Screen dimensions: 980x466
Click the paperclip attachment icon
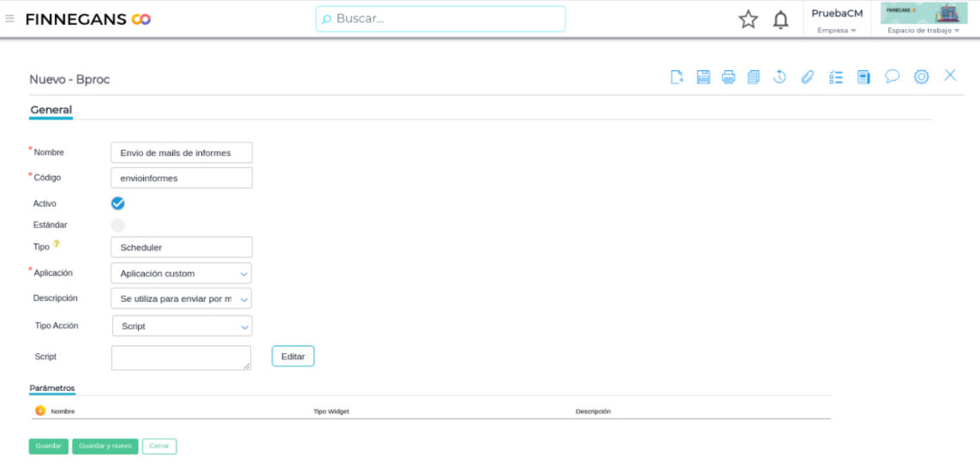(x=807, y=77)
